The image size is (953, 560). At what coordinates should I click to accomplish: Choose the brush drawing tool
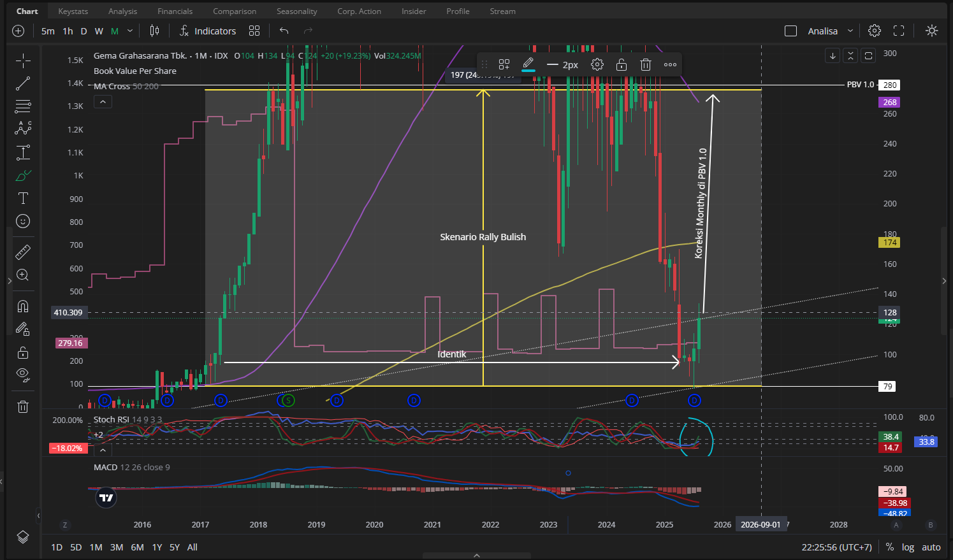pyautogui.click(x=23, y=175)
